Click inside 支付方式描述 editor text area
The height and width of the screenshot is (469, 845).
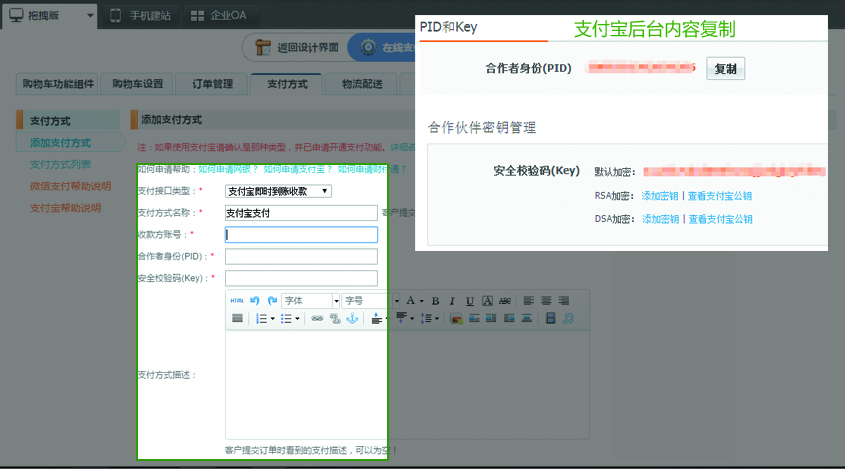pyautogui.click(x=407, y=384)
